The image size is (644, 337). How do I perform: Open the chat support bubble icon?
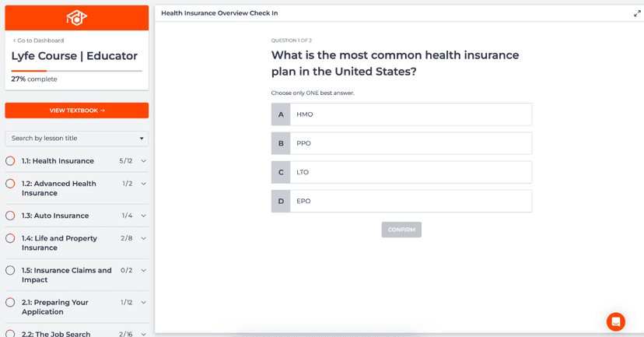615,321
